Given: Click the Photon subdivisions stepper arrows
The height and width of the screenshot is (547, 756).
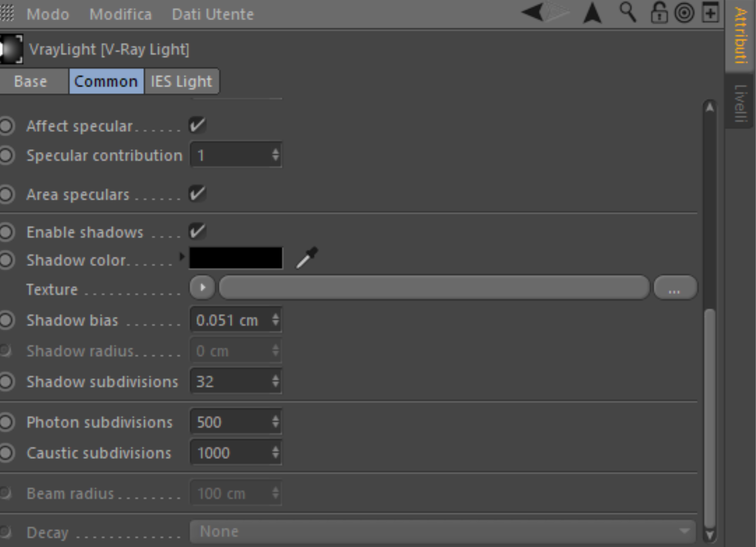Looking at the screenshot, I should pos(275,422).
